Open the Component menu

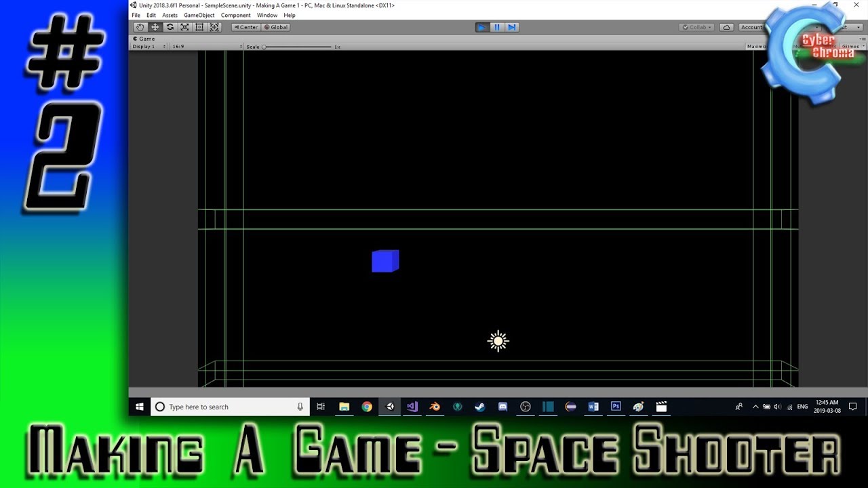click(236, 15)
